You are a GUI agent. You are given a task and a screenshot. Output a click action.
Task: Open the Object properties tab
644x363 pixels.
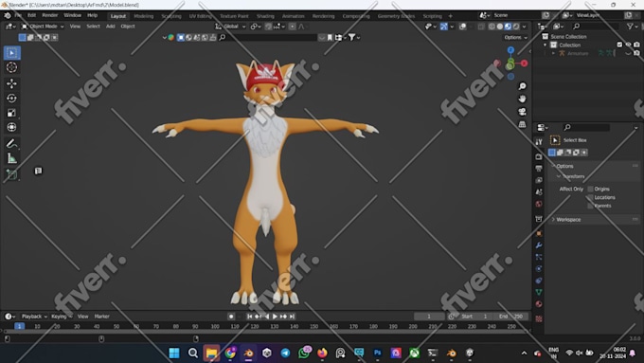pos(539,233)
